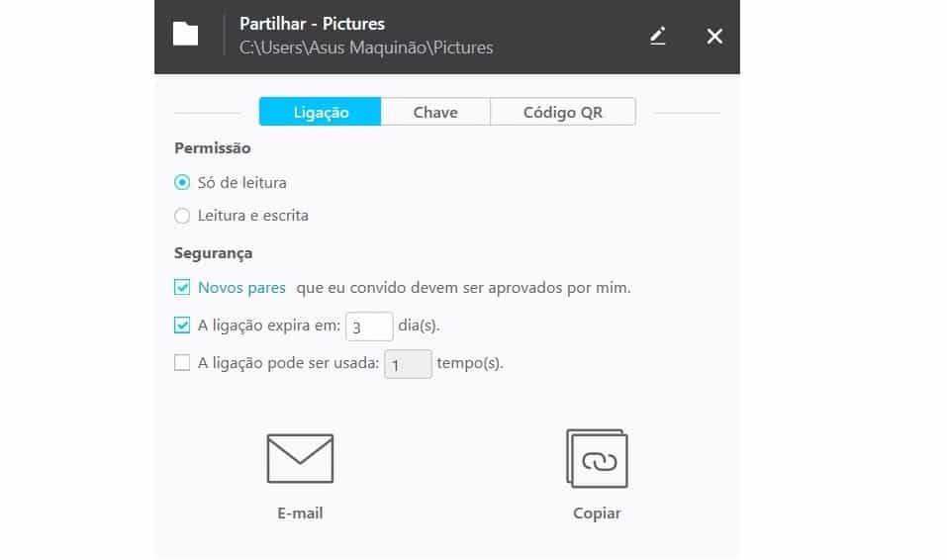Enable the A ligação pode ser usada checkbox
Screen dimensions: 947x560
[x=182, y=362]
